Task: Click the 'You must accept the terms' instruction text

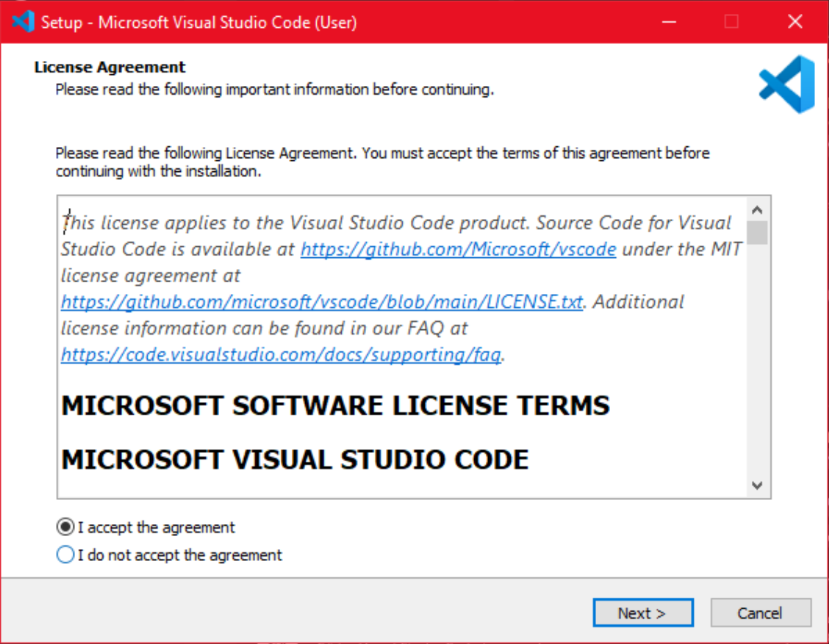Action: point(383,162)
